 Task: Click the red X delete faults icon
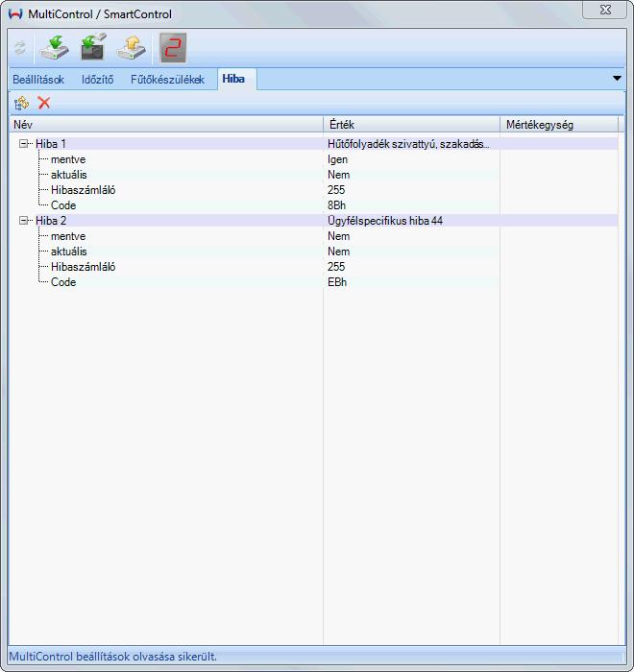[x=44, y=103]
